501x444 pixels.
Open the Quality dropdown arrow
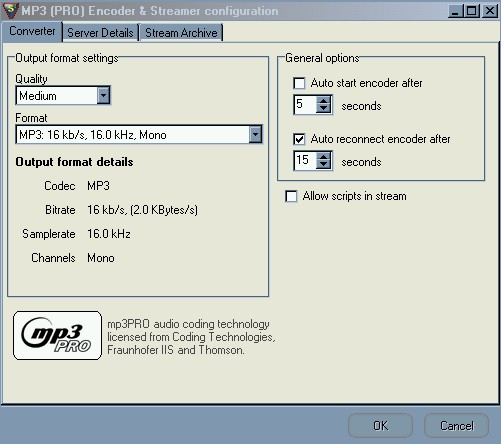pyautogui.click(x=103, y=96)
